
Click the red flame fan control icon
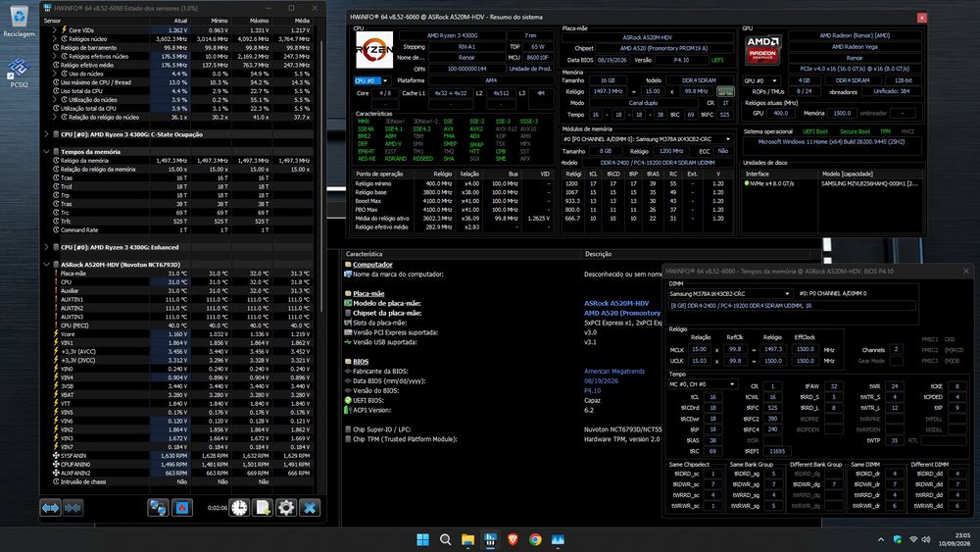[182, 508]
